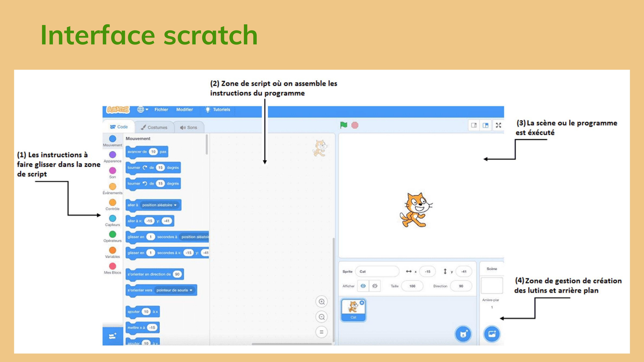Viewport: 644px width, 362px height.
Task: Enter fullscreen stage mode
Action: pyautogui.click(x=498, y=125)
